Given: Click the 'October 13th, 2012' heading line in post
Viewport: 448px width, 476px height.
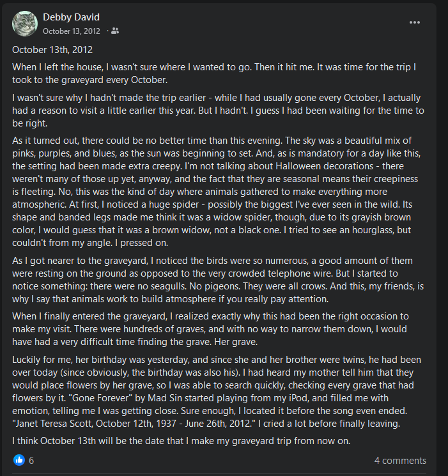Looking at the screenshot, I should (x=52, y=49).
